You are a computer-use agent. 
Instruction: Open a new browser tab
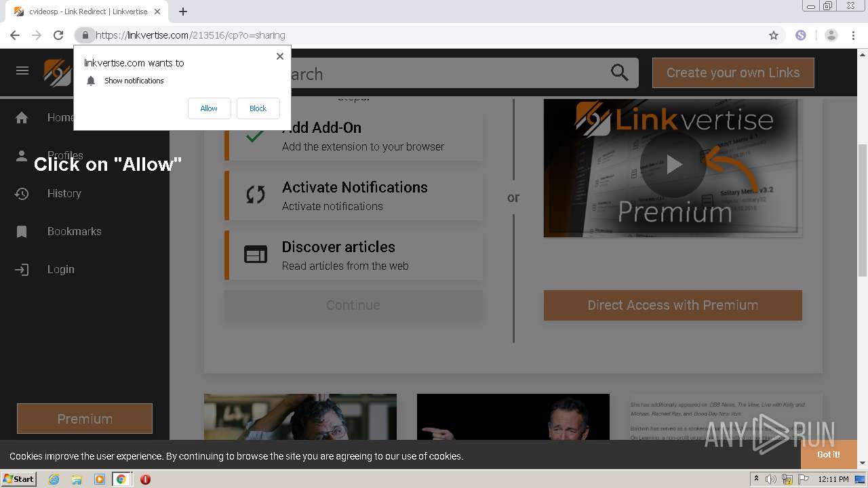(183, 12)
